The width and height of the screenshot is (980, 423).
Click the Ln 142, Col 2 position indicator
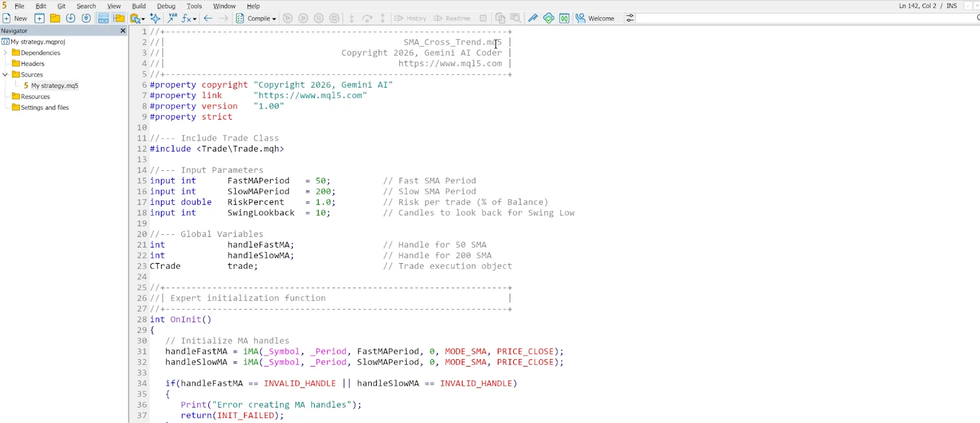(x=918, y=6)
